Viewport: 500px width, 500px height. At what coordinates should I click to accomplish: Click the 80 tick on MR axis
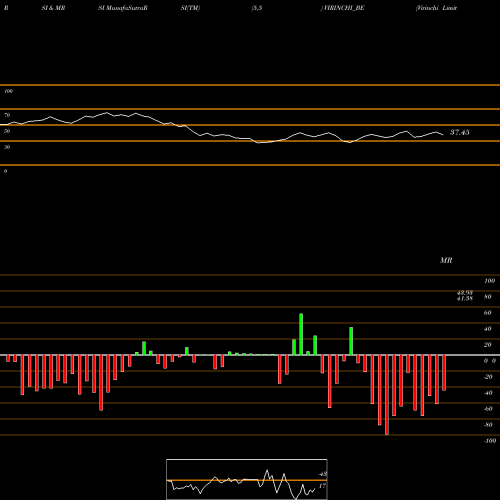tap(488, 297)
